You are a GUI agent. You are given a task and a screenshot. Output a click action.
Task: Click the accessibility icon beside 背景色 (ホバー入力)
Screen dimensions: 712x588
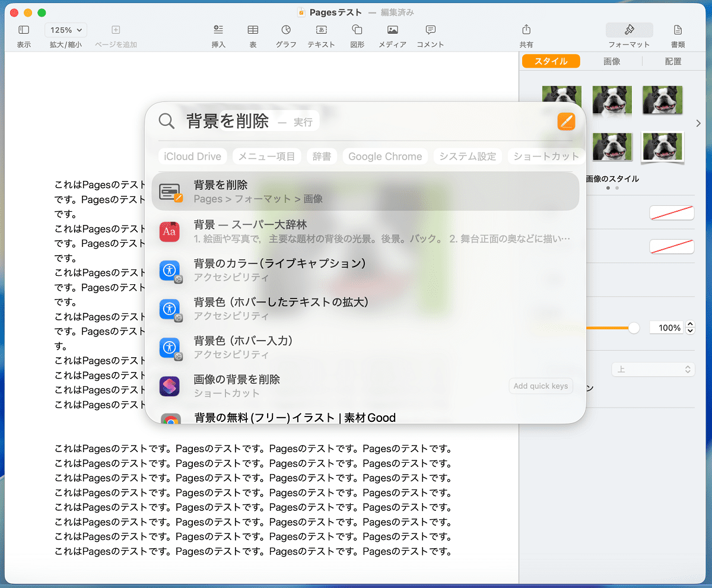[170, 348]
